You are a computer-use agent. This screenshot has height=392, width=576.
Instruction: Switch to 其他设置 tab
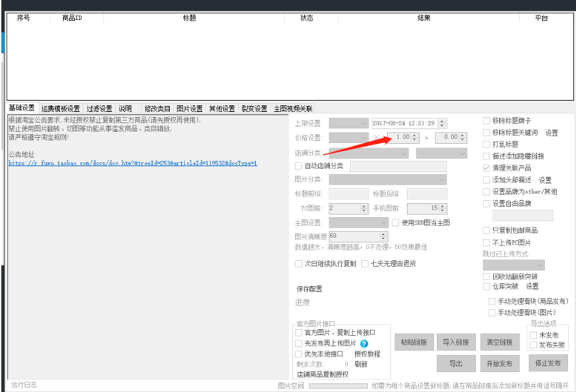[x=222, y=109]
